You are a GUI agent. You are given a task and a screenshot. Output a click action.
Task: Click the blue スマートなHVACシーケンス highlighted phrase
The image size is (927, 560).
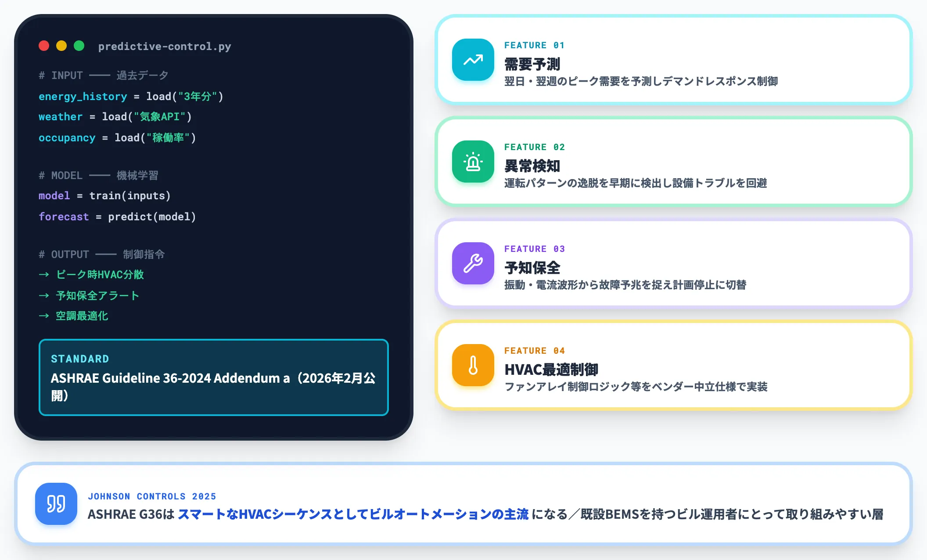tap(353, 514)
